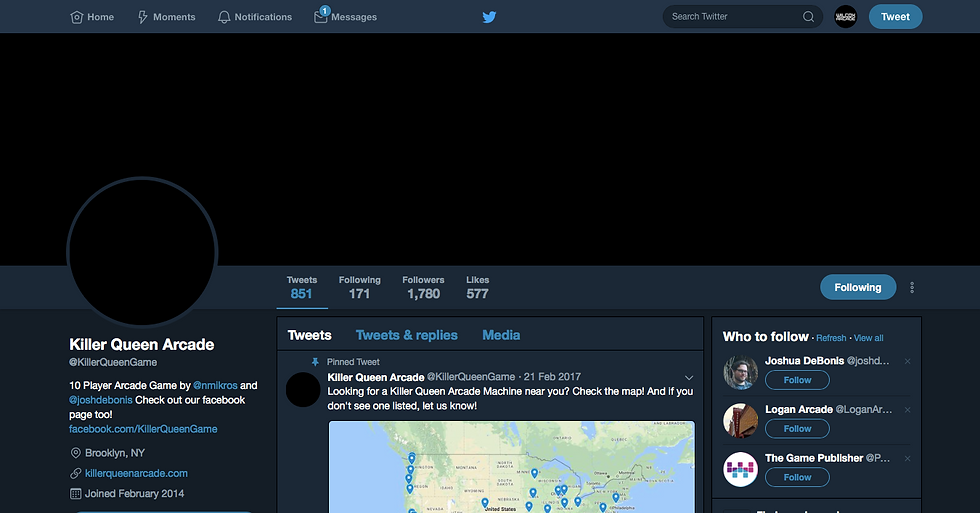Click the search magnifier icon
This screenshot has height=513, width=980.
808,17
